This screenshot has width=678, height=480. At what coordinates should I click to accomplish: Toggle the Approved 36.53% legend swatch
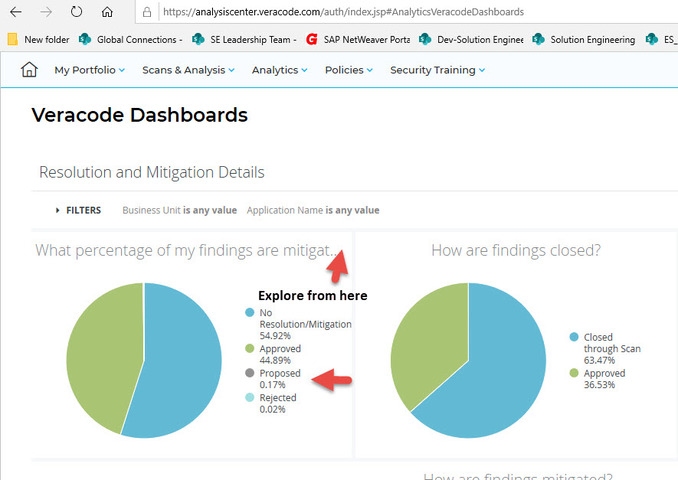(x=574, y=373)
